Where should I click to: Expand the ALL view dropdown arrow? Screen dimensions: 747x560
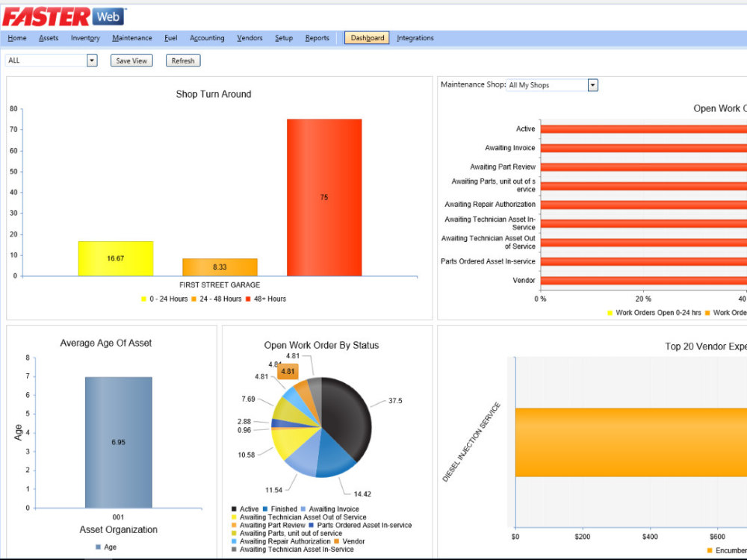pyautogui.click(x=92, y=60)
